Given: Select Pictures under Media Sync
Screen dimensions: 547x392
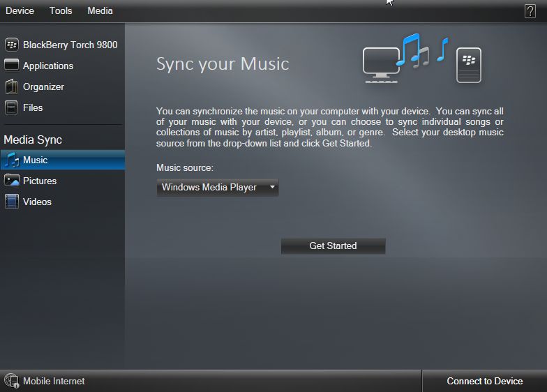Looking at the screenshot, I should (40, 181).
